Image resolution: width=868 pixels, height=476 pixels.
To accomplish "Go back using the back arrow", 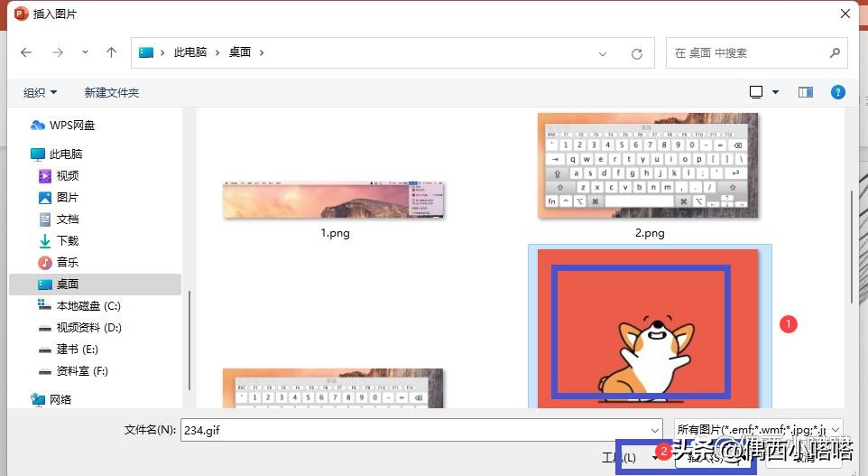I will [x=26, y=52].
